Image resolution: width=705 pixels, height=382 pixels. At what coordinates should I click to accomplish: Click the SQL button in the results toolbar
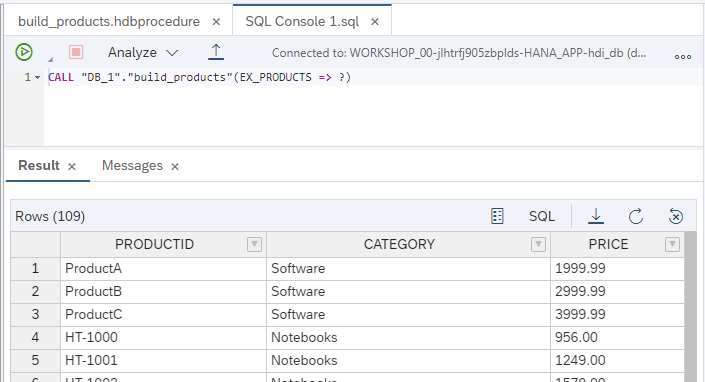point(542,216)
